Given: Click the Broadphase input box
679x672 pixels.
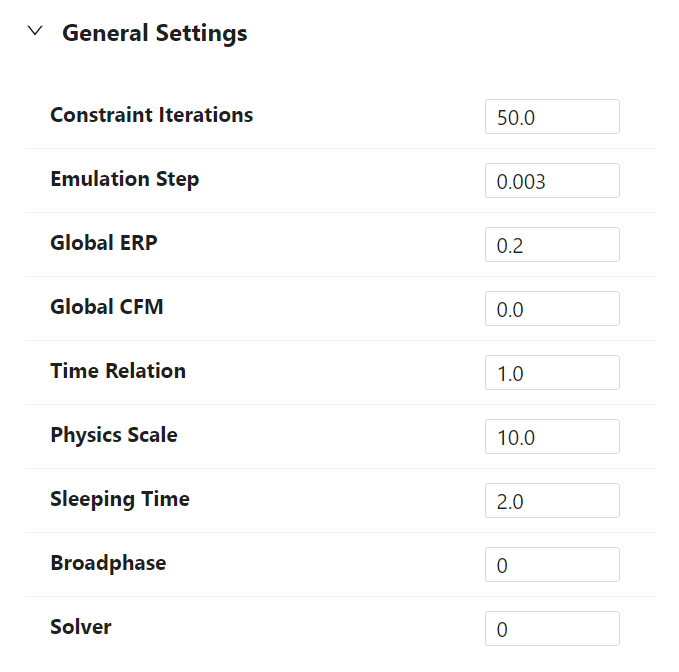Looking at the screenshot, I should 552,565.
